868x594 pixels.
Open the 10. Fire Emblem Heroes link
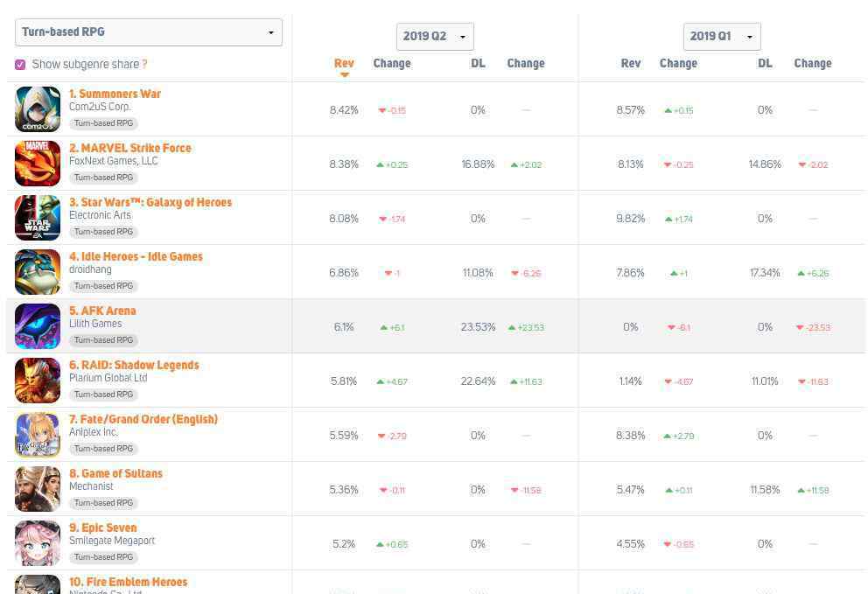coord(129,583)
